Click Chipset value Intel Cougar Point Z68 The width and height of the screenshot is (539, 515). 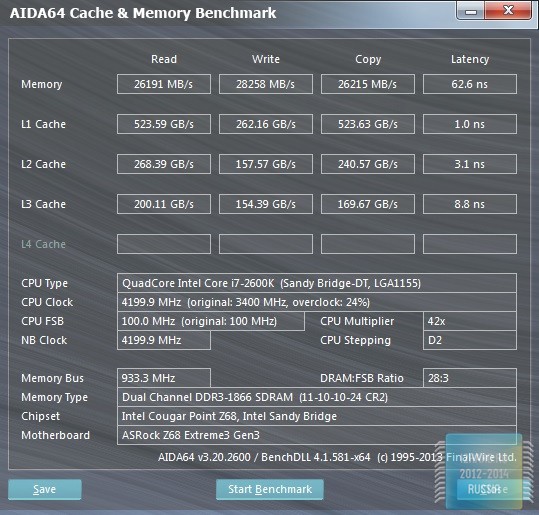pos(317,416)
